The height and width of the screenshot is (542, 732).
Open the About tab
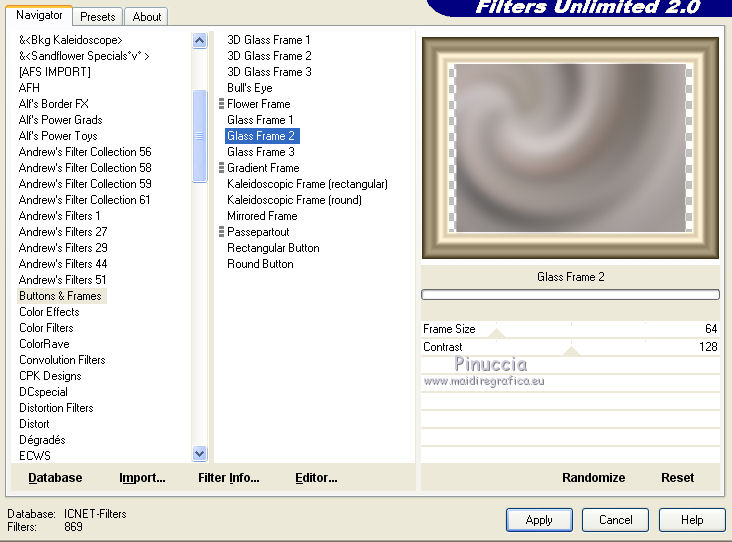click(147, 17)
